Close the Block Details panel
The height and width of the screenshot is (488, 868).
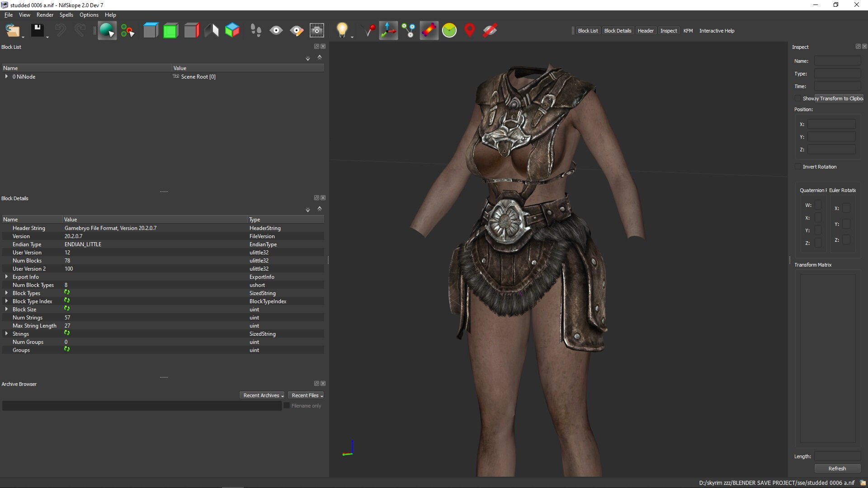coord(323,198)
